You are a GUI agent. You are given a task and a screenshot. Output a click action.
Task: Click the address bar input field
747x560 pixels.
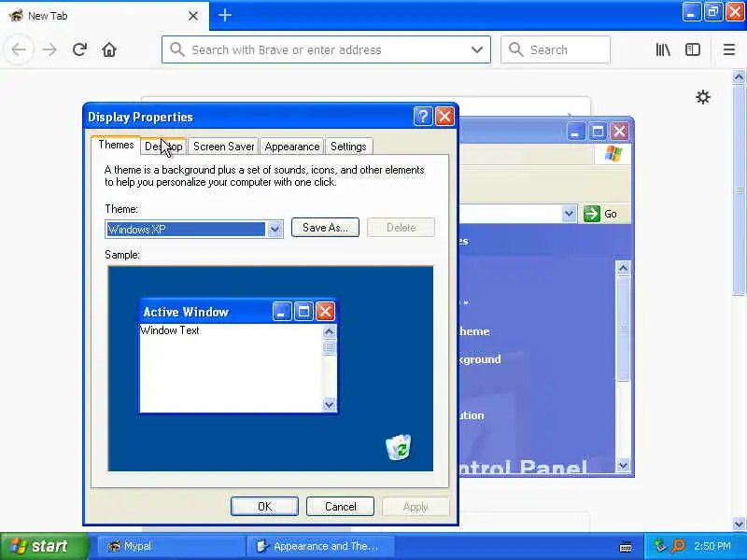[326, 49]
